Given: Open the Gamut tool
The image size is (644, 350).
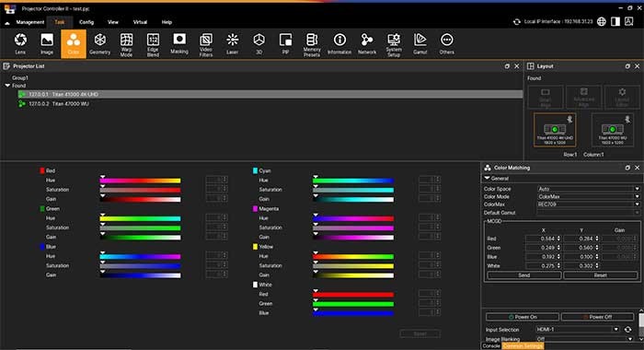Looking at the screenshot, I should point(420,44).
